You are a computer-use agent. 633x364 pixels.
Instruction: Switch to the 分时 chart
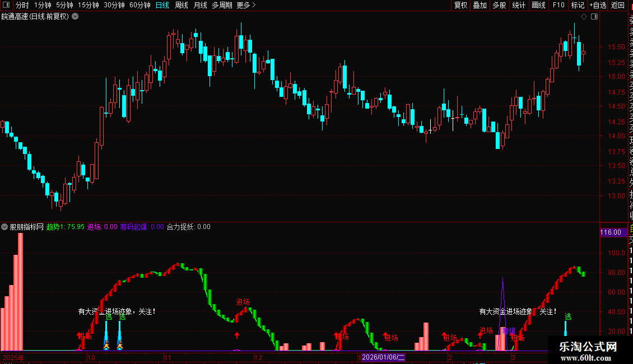click(22, 5)
